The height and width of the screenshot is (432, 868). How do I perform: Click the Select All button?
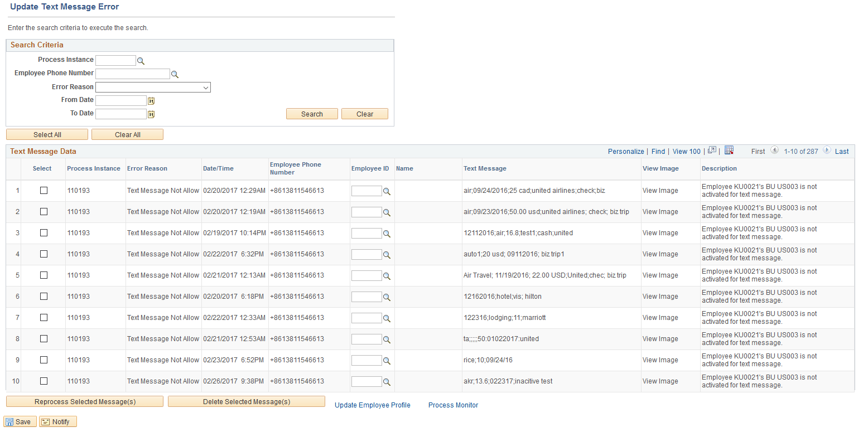pos(47,134)
